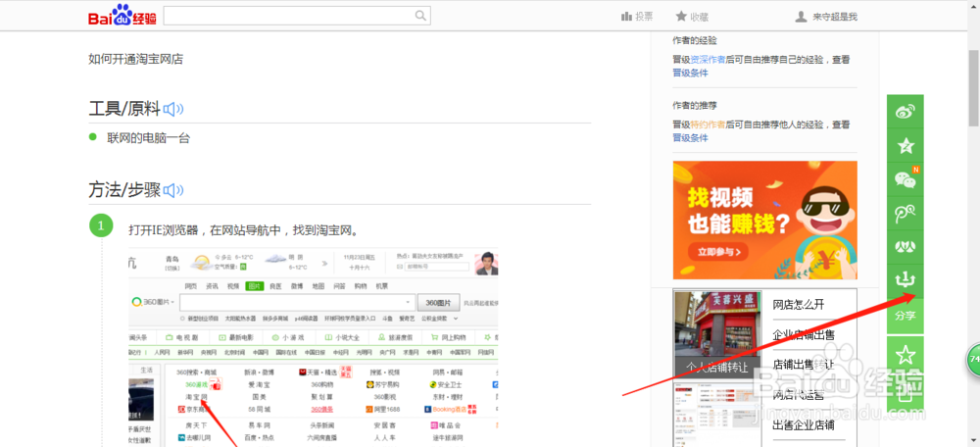Viewport: 980px width, 447px height.
Task: Open 晋级条件 under 作者的推荐
Action: coord(691,137)
